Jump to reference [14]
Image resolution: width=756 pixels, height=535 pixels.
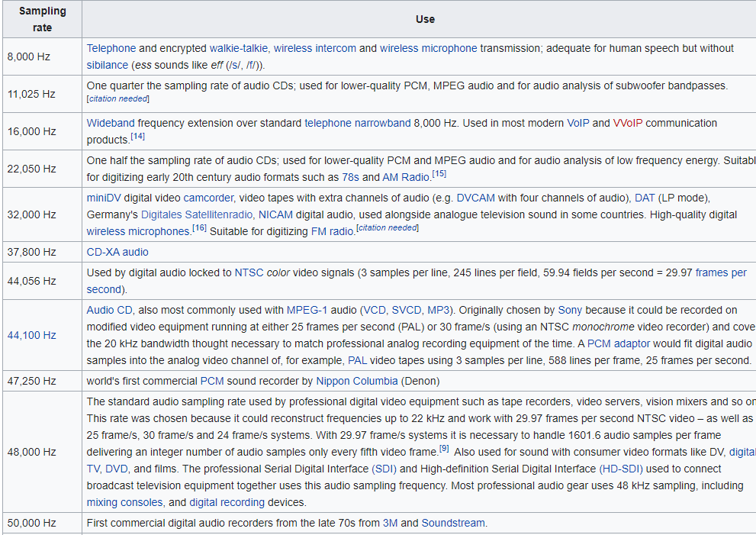tap(137, 137)
